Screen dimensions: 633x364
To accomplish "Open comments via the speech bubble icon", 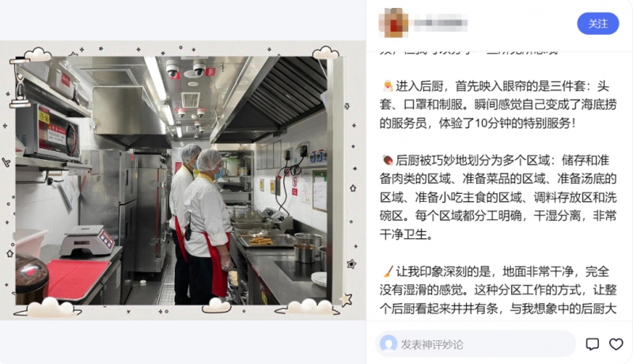I will [x=592, y=344].
